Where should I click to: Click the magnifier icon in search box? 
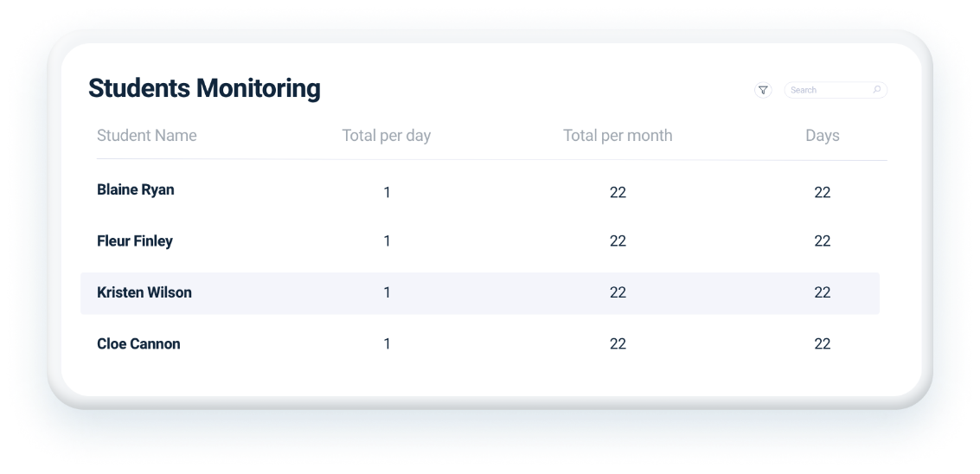point(876,89)
